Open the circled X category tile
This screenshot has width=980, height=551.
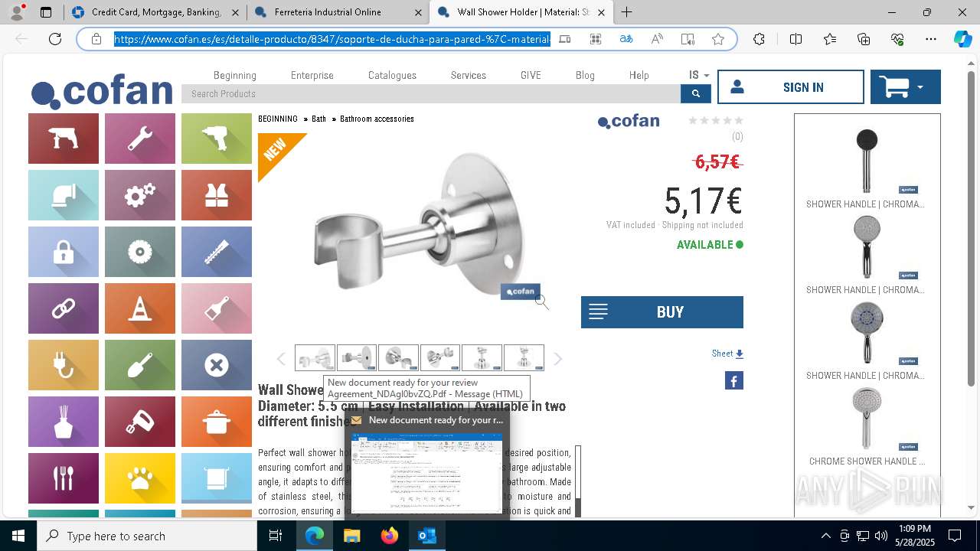pos(217,365)
